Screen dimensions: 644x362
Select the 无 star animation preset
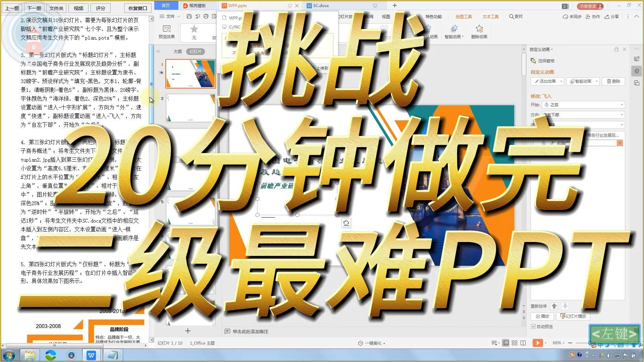click(194, 32)
